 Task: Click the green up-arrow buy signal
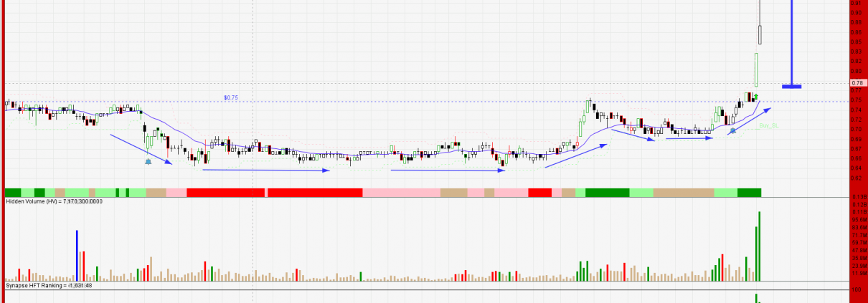[x=756, y=96]
